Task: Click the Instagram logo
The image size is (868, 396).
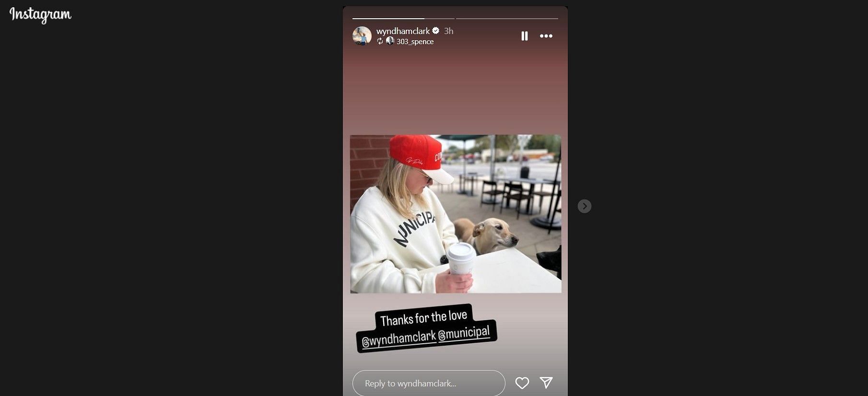Action: click(x=40, y=15)
